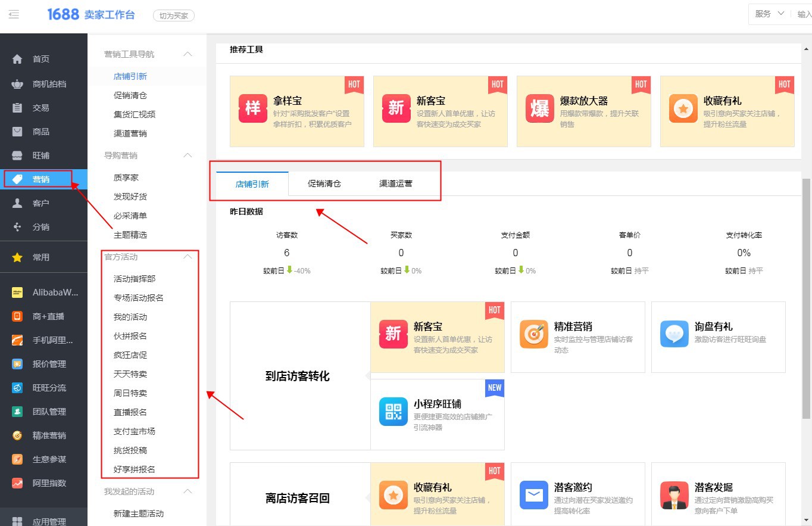
Task: Click 潜客发掘 person avatar icon
Action: (674, 495)
